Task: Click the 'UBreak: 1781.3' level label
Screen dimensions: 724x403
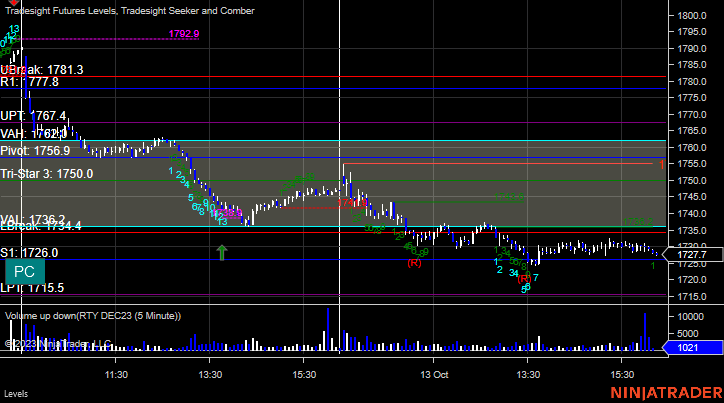Action: tap(42, 70)
